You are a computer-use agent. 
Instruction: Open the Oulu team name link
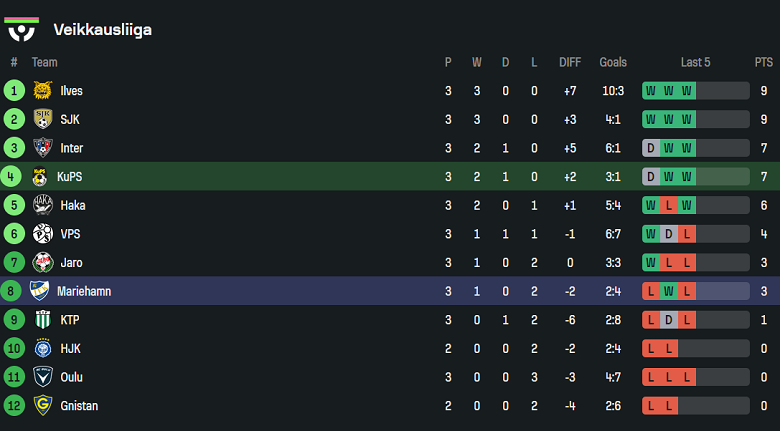point(72,377)
